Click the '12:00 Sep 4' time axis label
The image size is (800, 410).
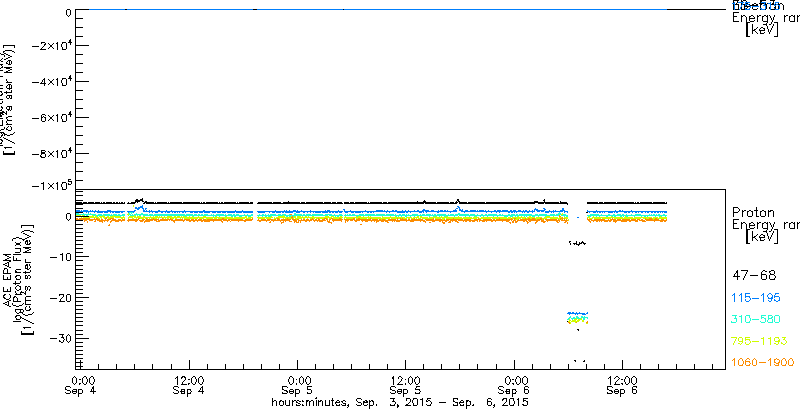[x=189, y=385]
